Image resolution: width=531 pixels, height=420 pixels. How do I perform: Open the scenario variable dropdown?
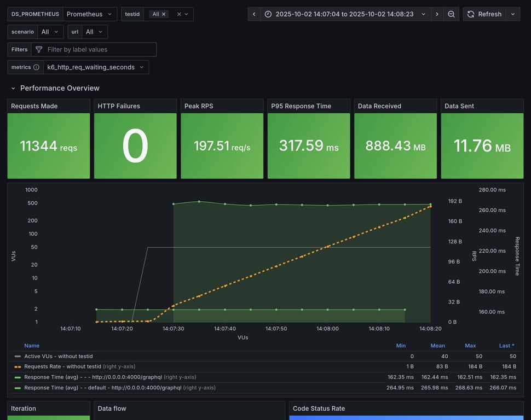tap(50, 32)
